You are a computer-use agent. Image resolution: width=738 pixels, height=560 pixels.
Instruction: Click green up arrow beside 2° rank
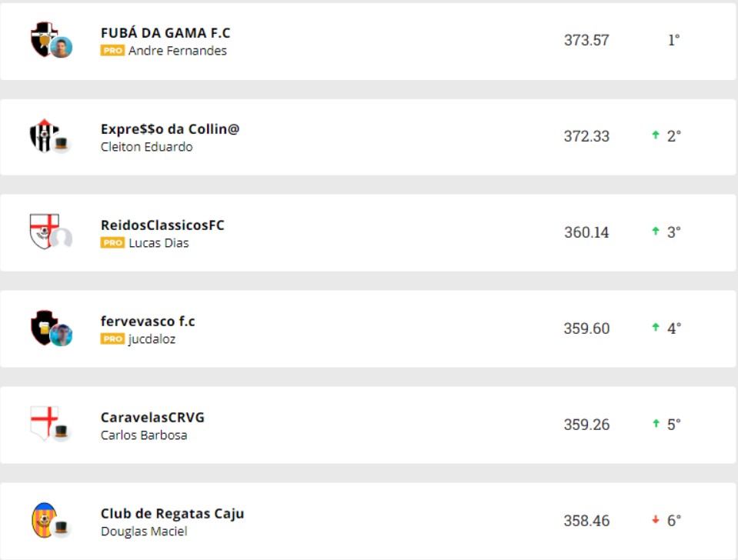[x=656, y=135]
